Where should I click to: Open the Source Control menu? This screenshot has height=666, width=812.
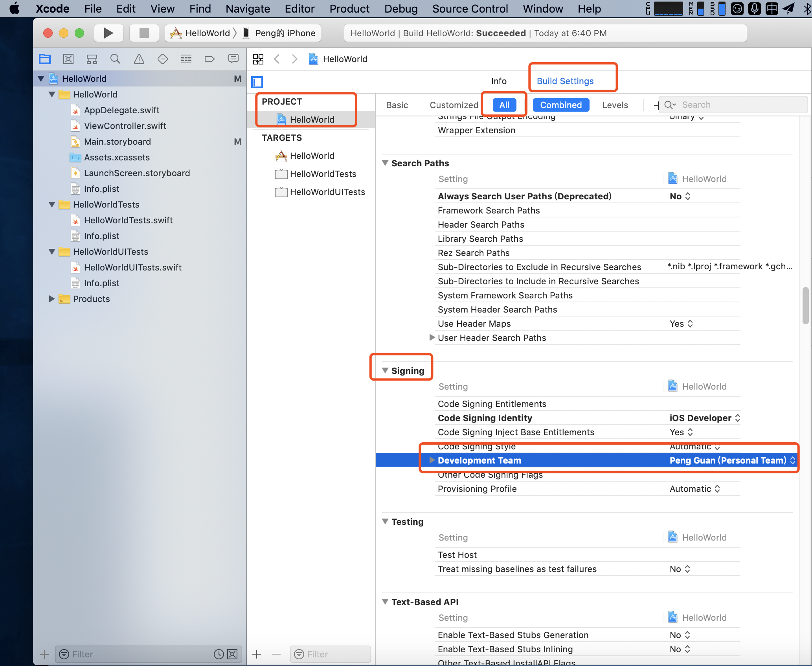[x=470, y=9]
